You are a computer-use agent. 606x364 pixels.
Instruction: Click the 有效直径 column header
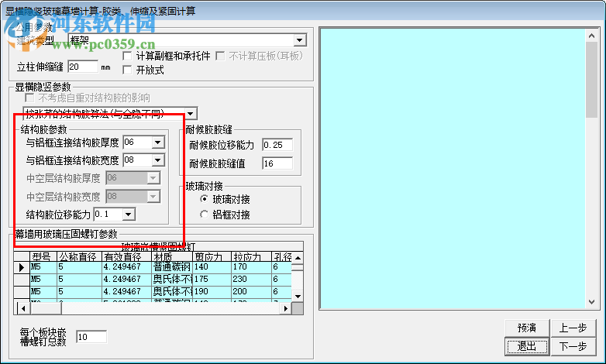point(127,256)
